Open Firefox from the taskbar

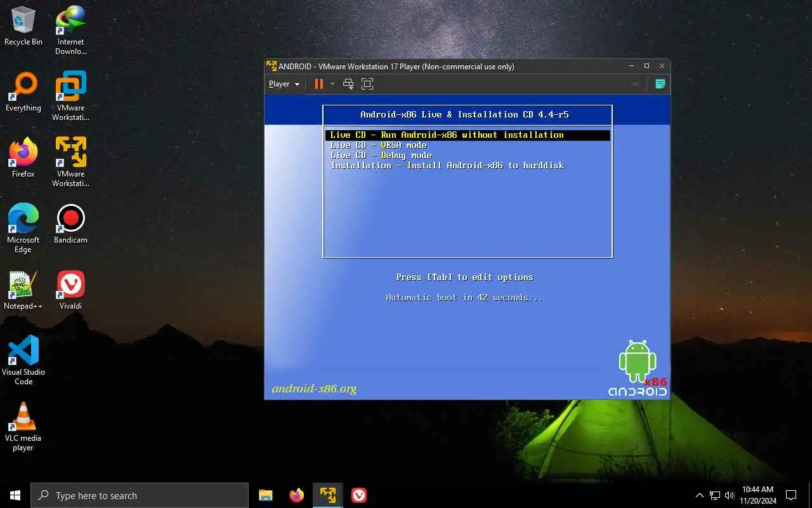(x=296, y=495)
